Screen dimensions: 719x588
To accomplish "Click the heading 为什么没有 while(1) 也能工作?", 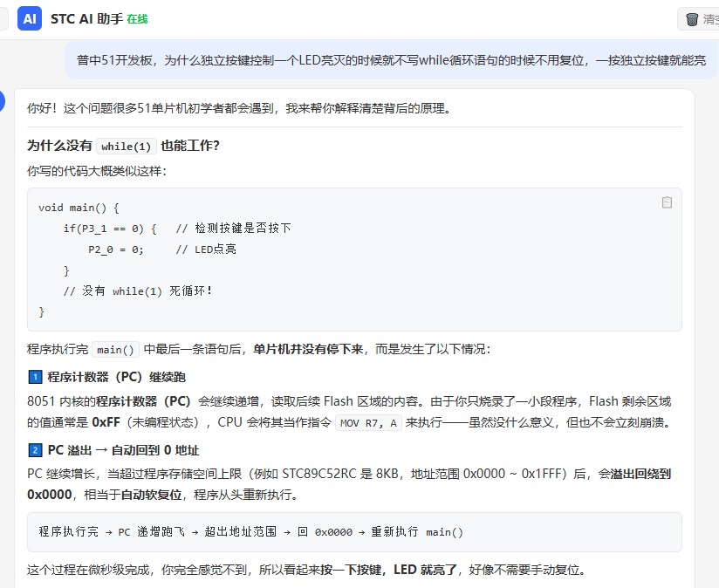I will tap(123, 146).
